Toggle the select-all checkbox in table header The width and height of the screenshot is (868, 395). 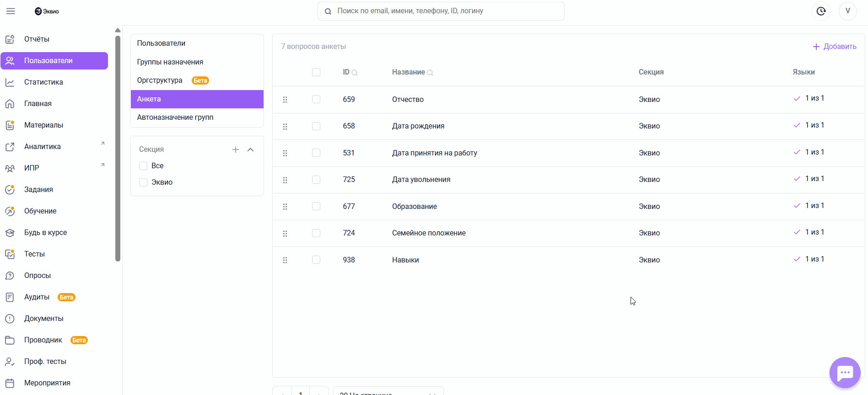[316, 72]
